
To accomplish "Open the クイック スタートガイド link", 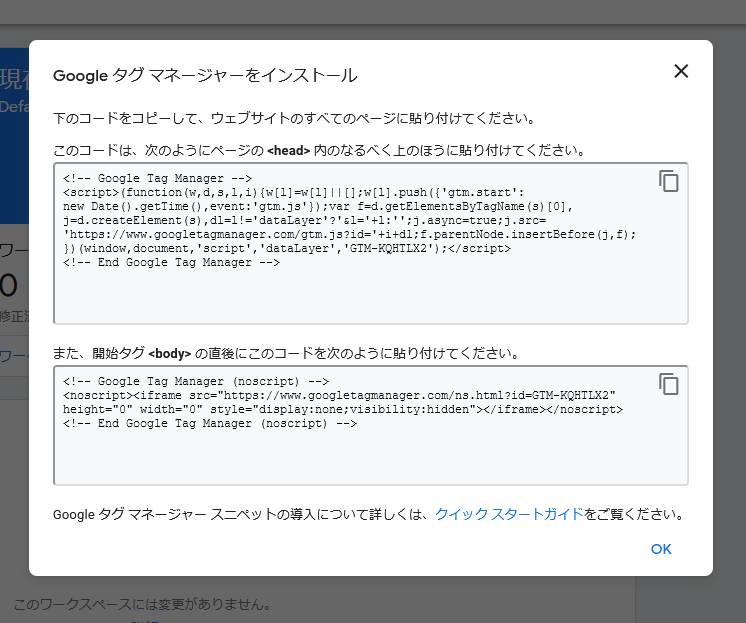I will click(509, 514).
